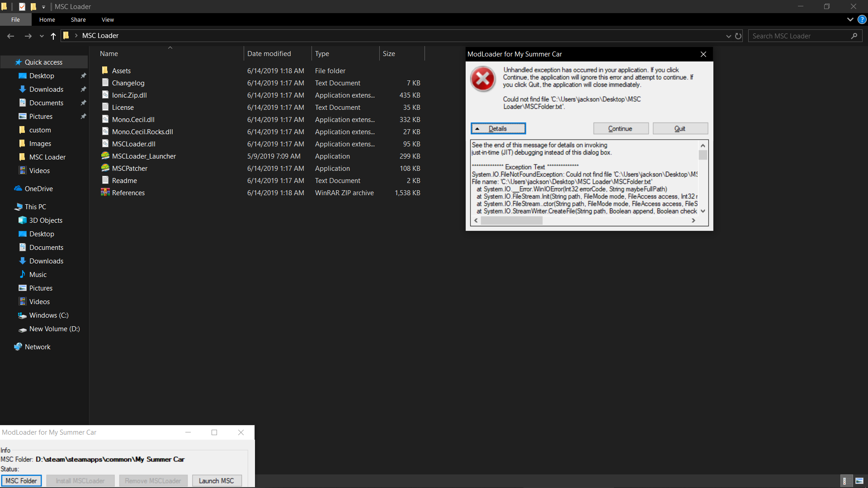Switch to the View ribbon tab

point(107,19)
